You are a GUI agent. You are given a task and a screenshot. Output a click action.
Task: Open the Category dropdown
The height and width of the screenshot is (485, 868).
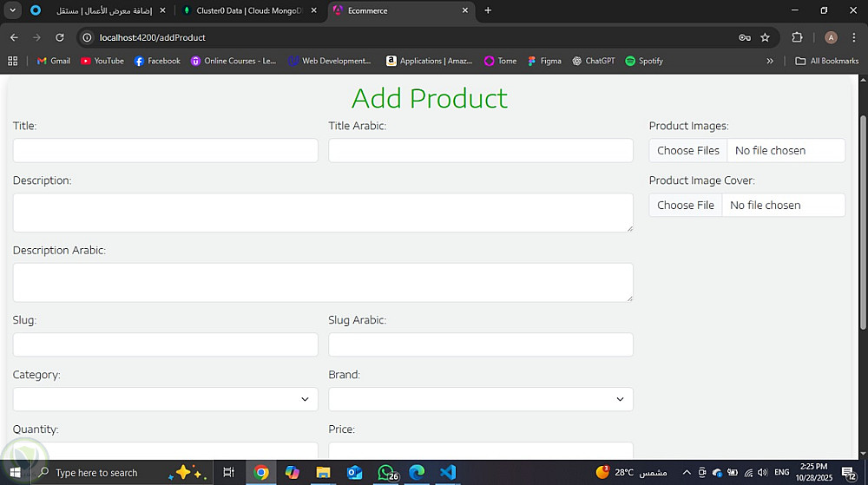coord(166,399)
